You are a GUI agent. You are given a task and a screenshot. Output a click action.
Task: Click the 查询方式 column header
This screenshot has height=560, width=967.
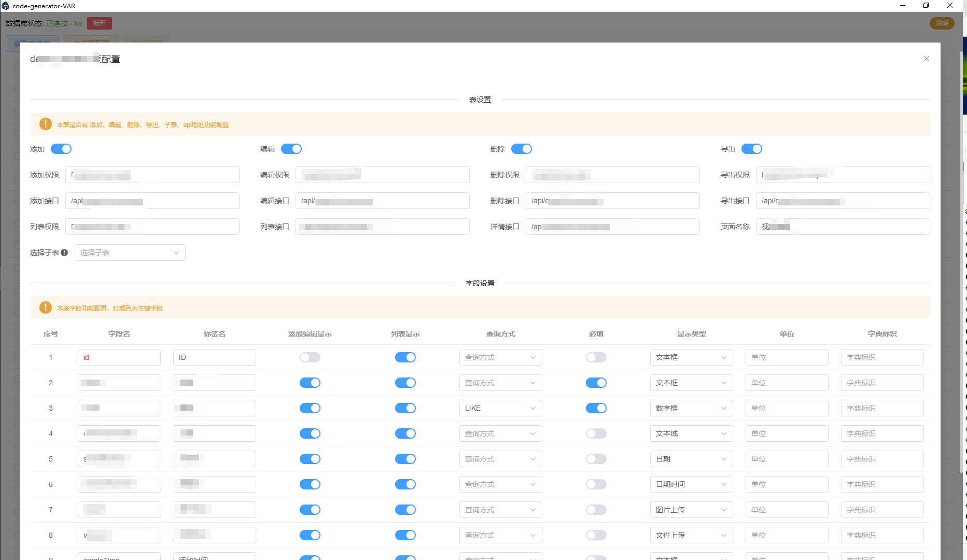tap(501, 334)
